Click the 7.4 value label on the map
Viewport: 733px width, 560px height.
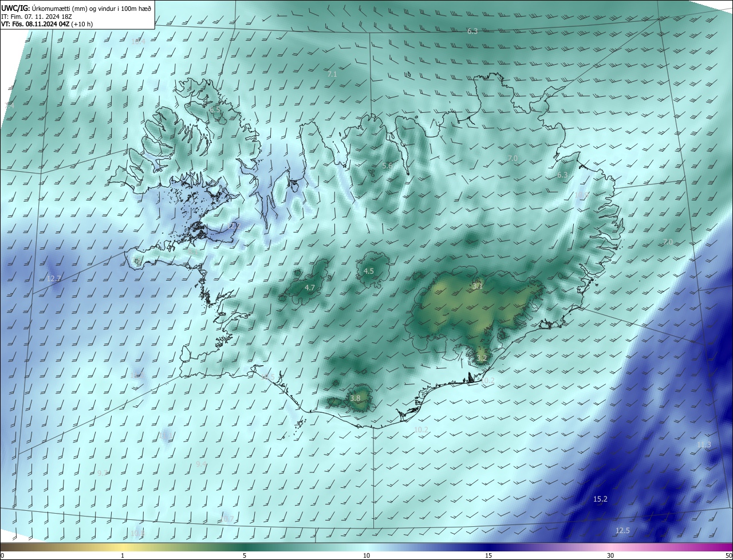pos(9,106)
